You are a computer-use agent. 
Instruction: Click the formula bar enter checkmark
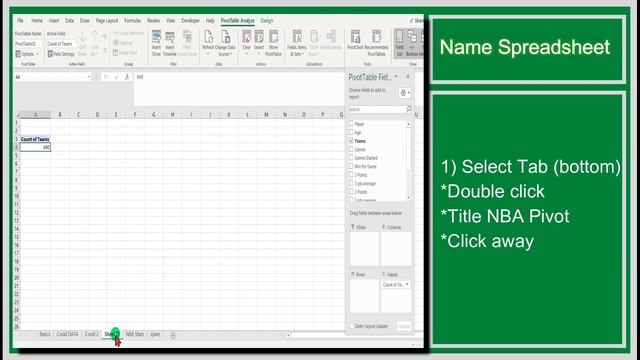coord(116,77)
